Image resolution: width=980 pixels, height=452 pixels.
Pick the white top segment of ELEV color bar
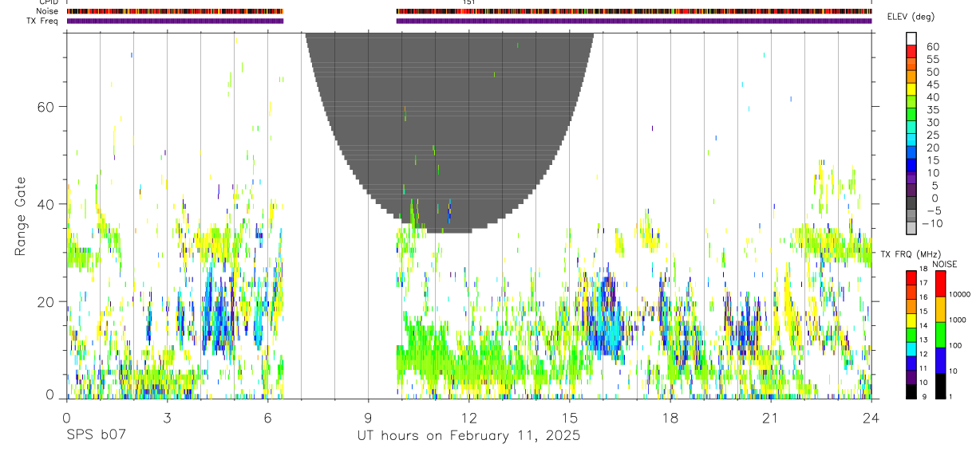[911, 38]
